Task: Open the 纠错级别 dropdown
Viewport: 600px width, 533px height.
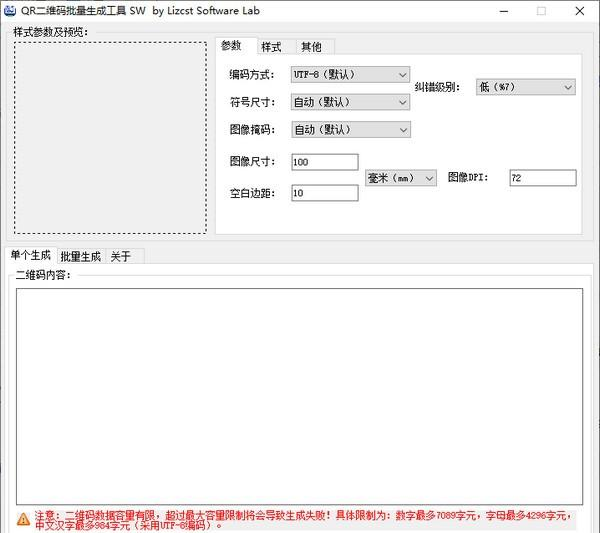Action: 526,87
